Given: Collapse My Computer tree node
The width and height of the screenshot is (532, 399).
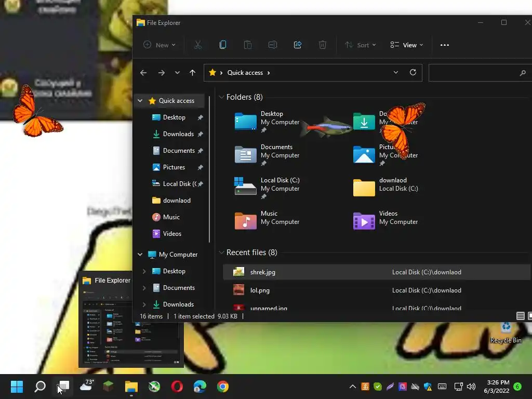Looking at the screenshot, I should (140, 254).
